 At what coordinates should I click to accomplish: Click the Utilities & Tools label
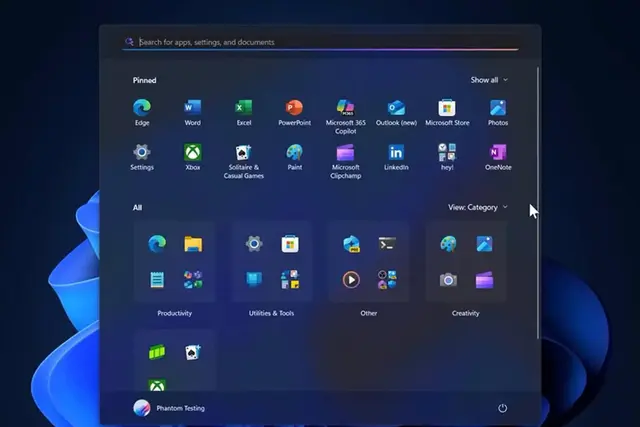pyautogui.click(x=271, y=313)
